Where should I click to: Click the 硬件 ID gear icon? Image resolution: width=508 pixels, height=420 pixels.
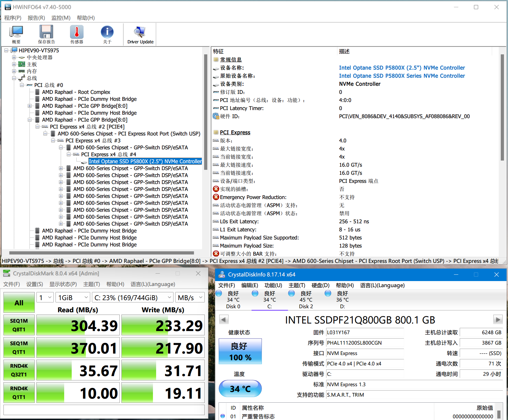[216, 116]
